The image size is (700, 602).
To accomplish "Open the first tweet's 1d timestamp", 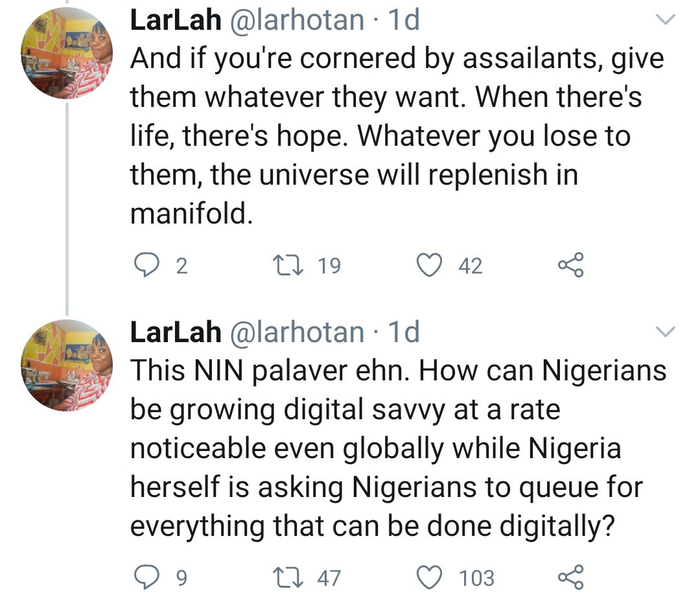I will 403,21.
